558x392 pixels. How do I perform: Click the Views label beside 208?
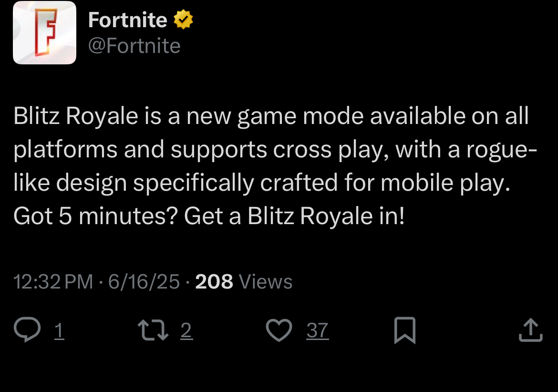tap(266, 282)
